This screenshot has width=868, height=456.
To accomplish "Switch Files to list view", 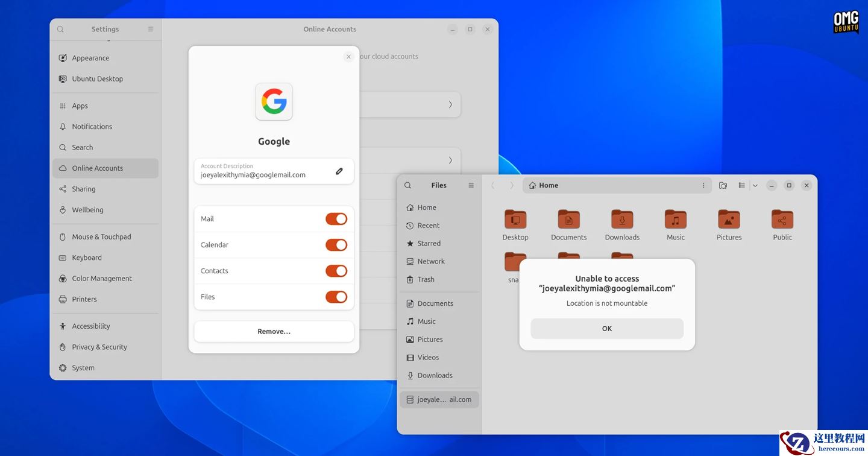I will point(741,185).
